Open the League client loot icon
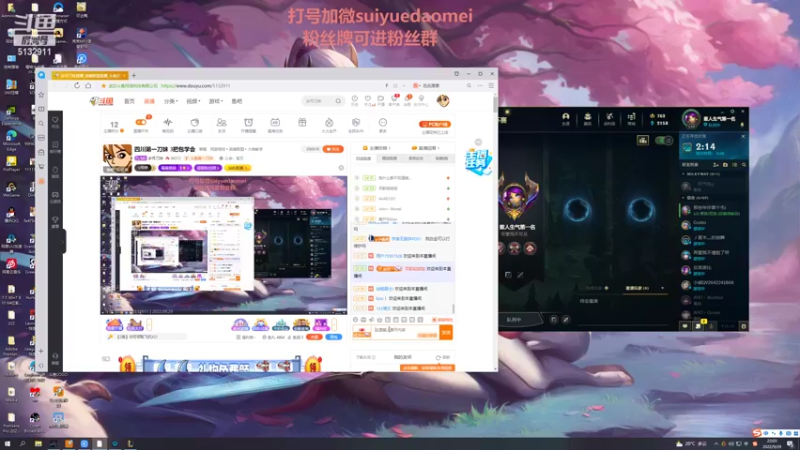Screen dimensions: 800x450 point(609,117)
